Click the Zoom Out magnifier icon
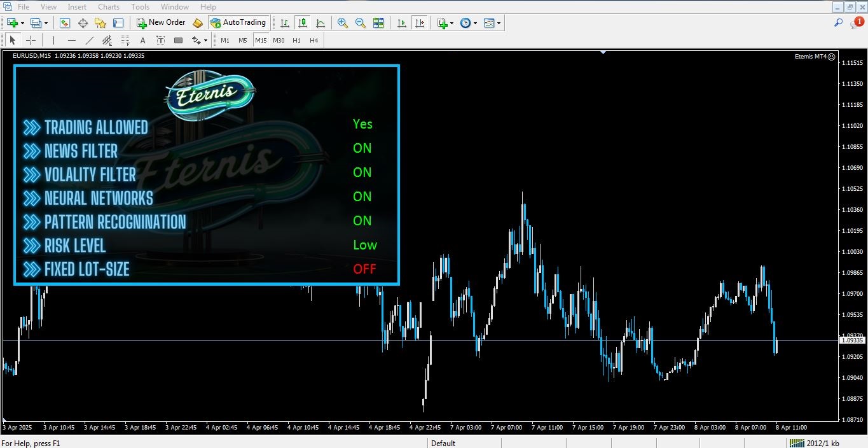This screenshot has width=868, height=448. pyautogui.click(x=361, y=23)
